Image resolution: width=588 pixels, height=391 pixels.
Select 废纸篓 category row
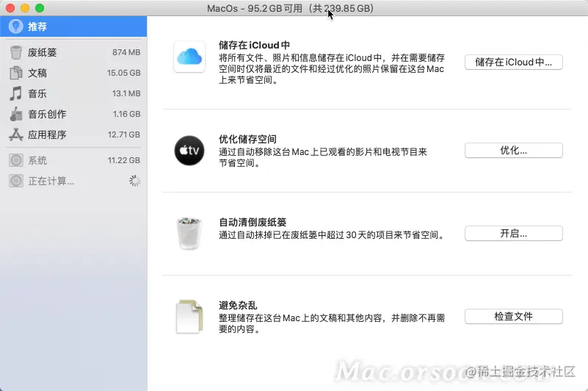tap(75, 52)
